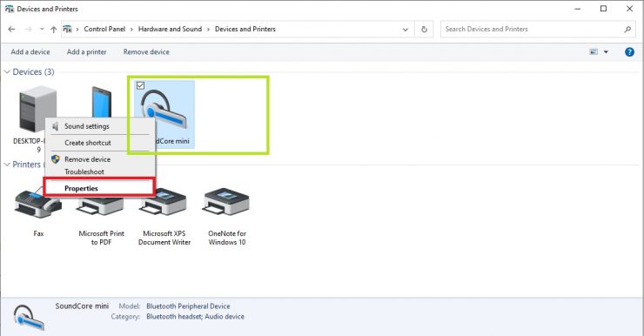
Task: Open the address bar history dropdown
Action: tap(406, 30)
